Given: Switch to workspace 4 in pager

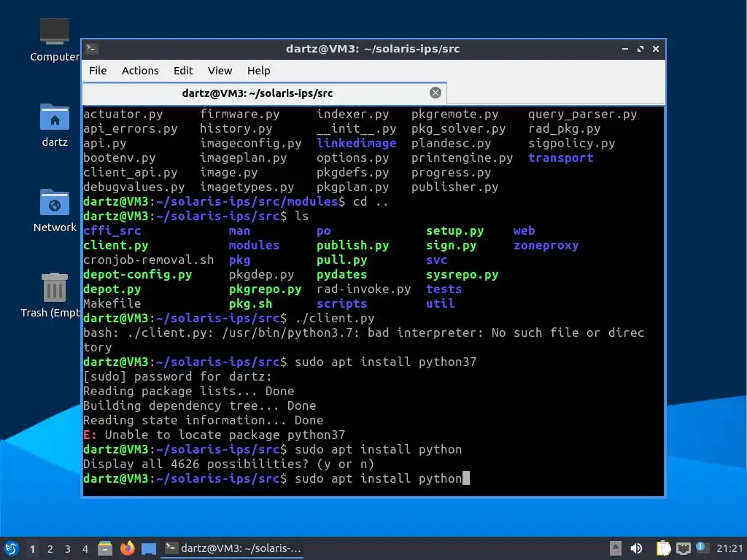Looking at the screenshot, I should tap(85, 548).
